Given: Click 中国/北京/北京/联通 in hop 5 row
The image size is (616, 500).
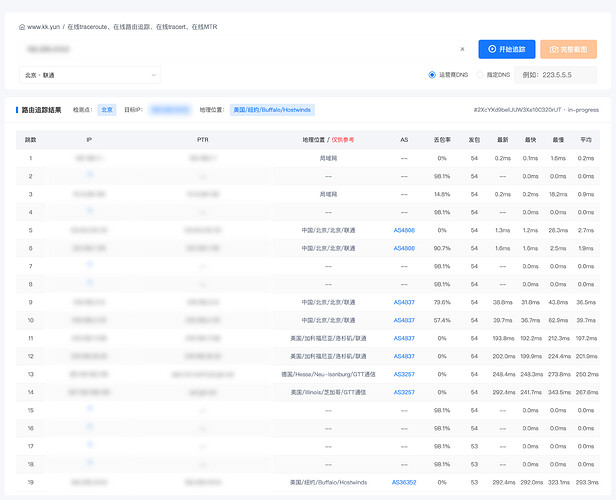Looking at the screenshot, I should (x=328, y=230).
